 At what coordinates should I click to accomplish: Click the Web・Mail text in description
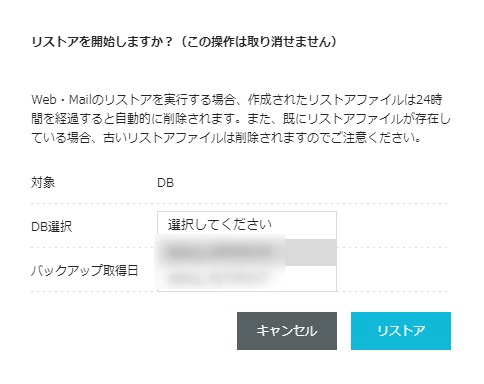(x=61, y=99)
